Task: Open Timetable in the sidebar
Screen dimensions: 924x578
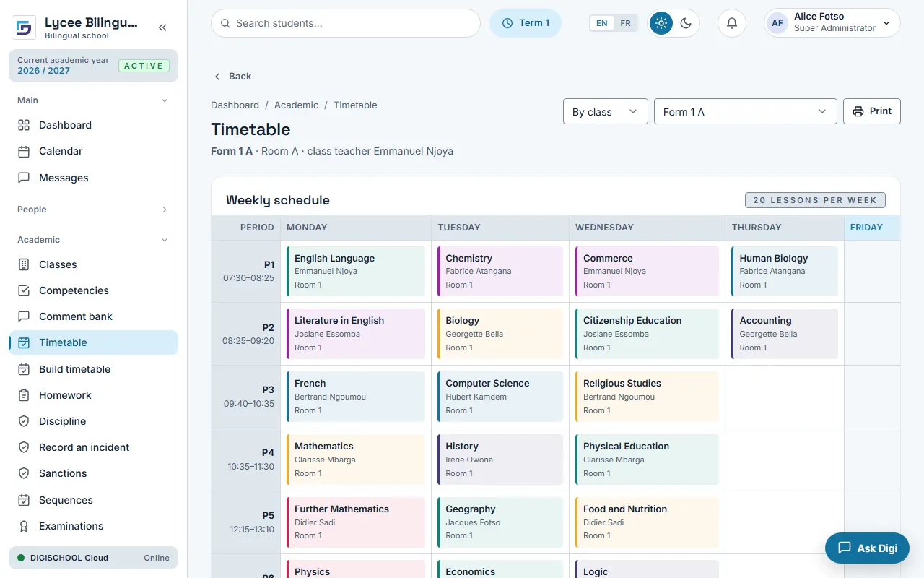Action: pyautogui.click(x=93, y=342)
